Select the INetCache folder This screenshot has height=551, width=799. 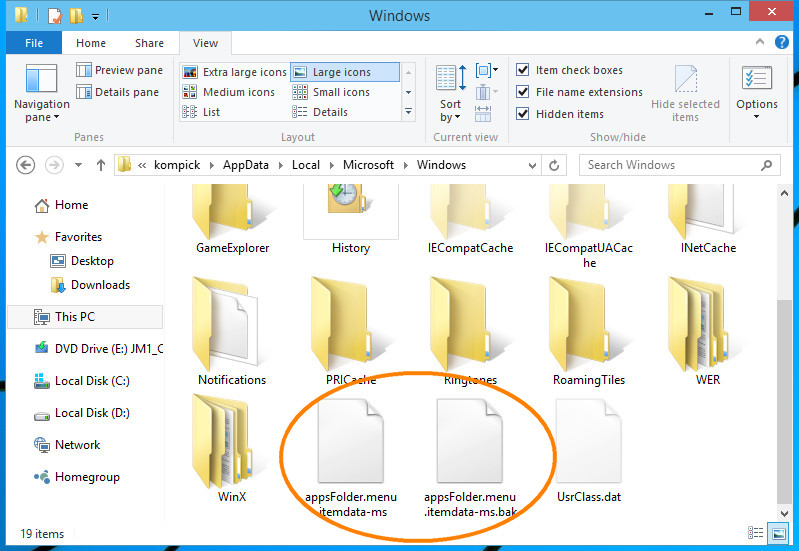coord(708,220)
